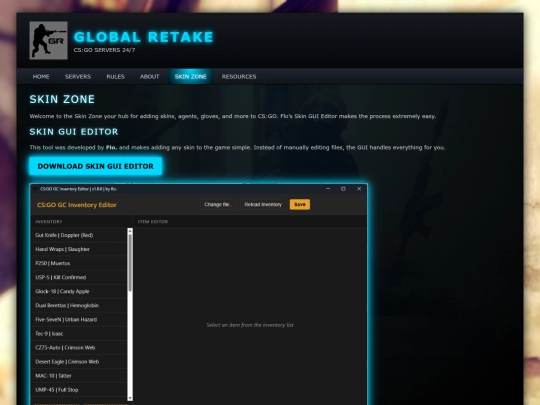The width and height of the screenshot is (540, 405).
Task: Select Glock-18 | Candy Apple item
Action: pyautogui.click(x=79, y=291)
